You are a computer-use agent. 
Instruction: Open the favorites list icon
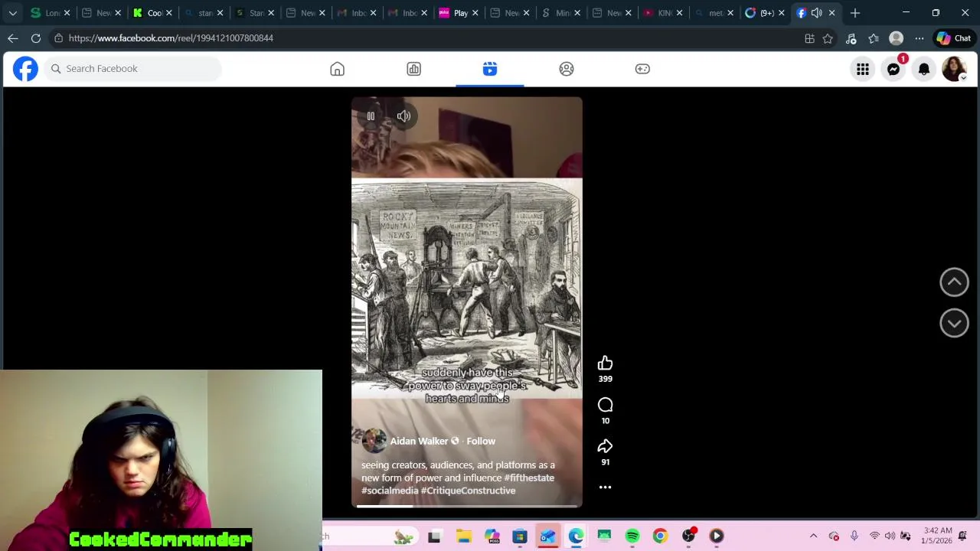(x=874, y=38)
